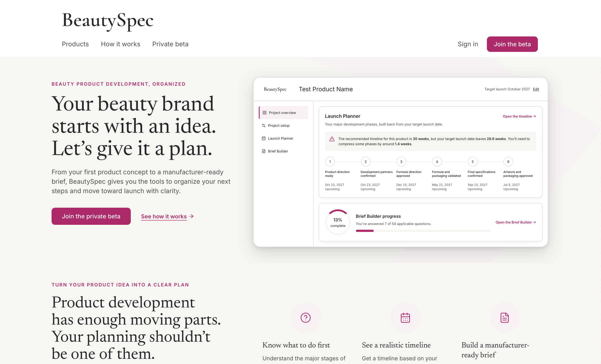Click timeline step 3 circle

click(401, 162)
